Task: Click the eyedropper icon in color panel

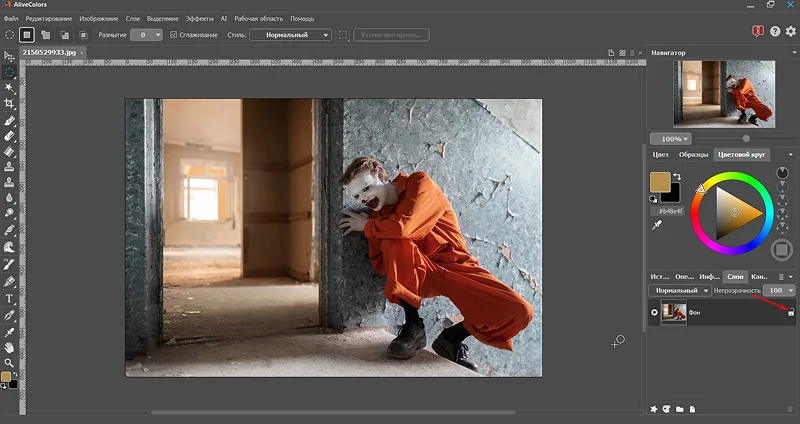Action: tap(657, 225)
